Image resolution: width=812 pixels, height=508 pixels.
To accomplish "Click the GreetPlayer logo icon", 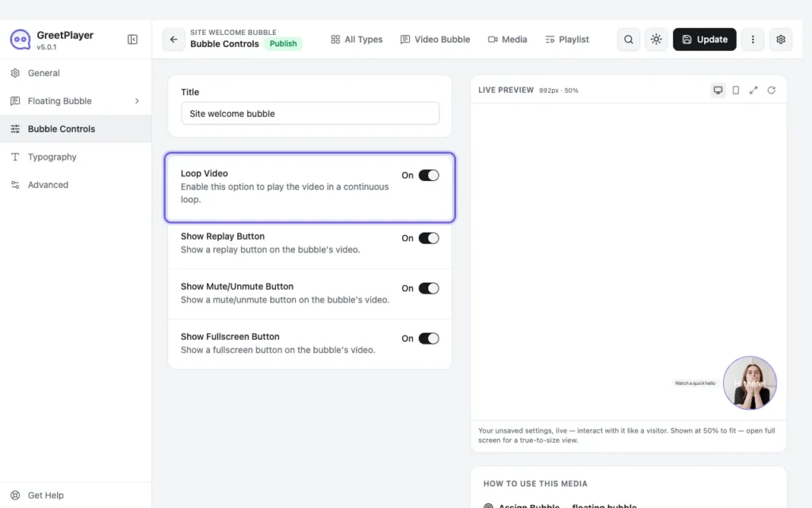I will (x=20, y=40).
